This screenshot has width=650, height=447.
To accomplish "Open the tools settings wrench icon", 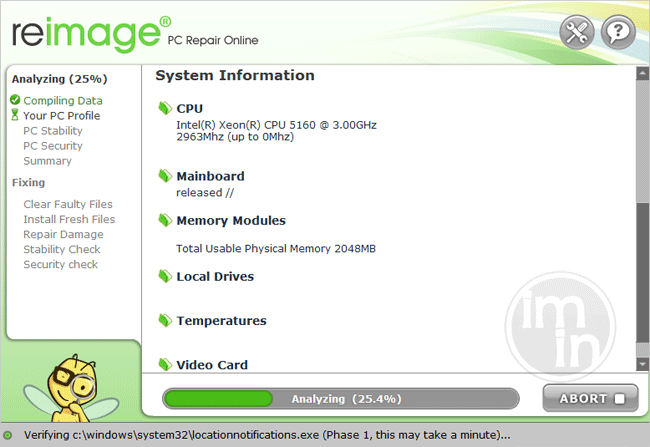I will [577, 32].
